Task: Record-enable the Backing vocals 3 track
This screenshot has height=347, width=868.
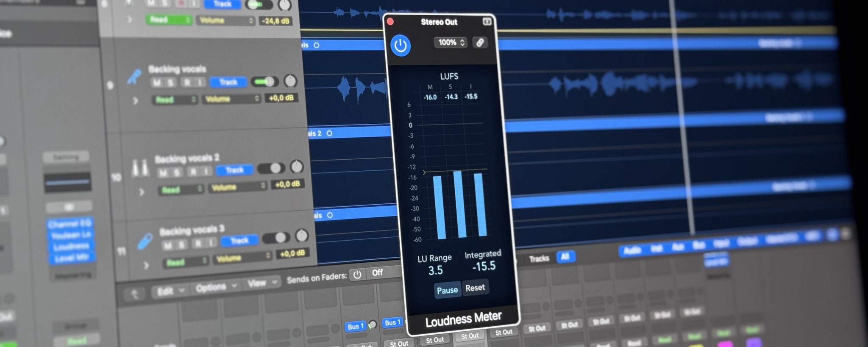Action: click(198, 244)
